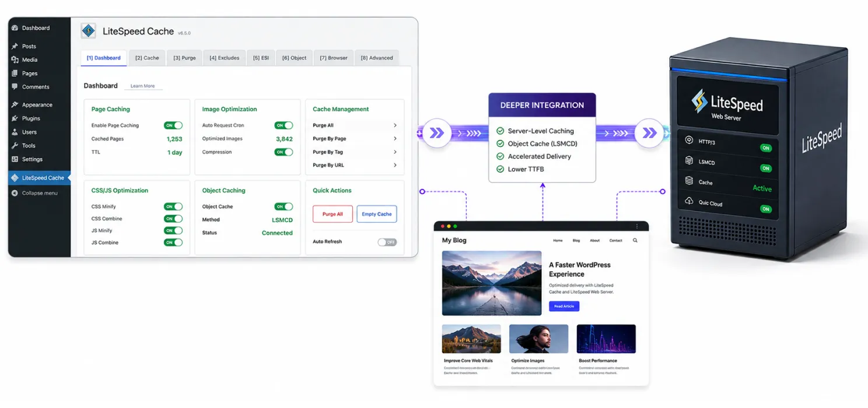Follow the Learn More link
This screenshot has height=408, width=868.
point(142,86)
